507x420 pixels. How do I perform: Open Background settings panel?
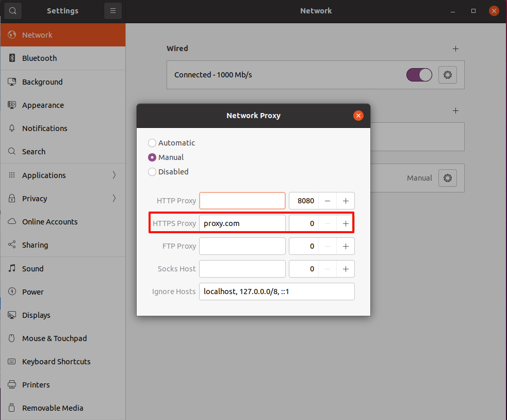[x=63, y=82]
